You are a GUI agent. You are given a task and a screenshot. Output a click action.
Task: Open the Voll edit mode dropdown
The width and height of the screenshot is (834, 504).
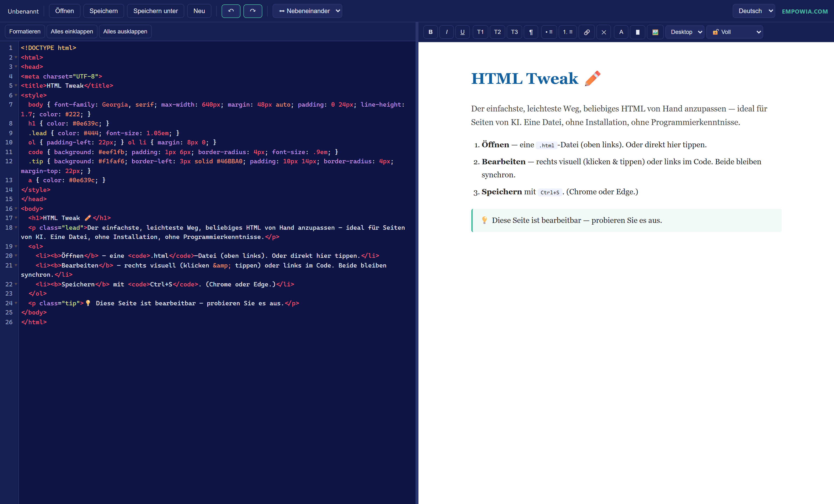[x=735, y=32]
